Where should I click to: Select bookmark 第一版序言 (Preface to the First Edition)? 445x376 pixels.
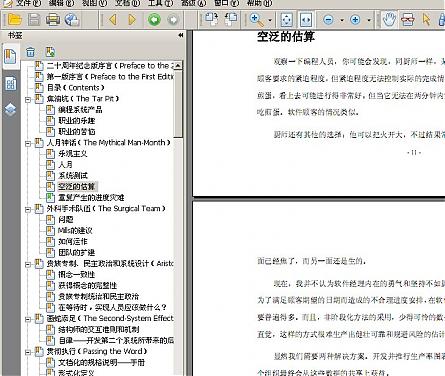click(x=110, y=77)
